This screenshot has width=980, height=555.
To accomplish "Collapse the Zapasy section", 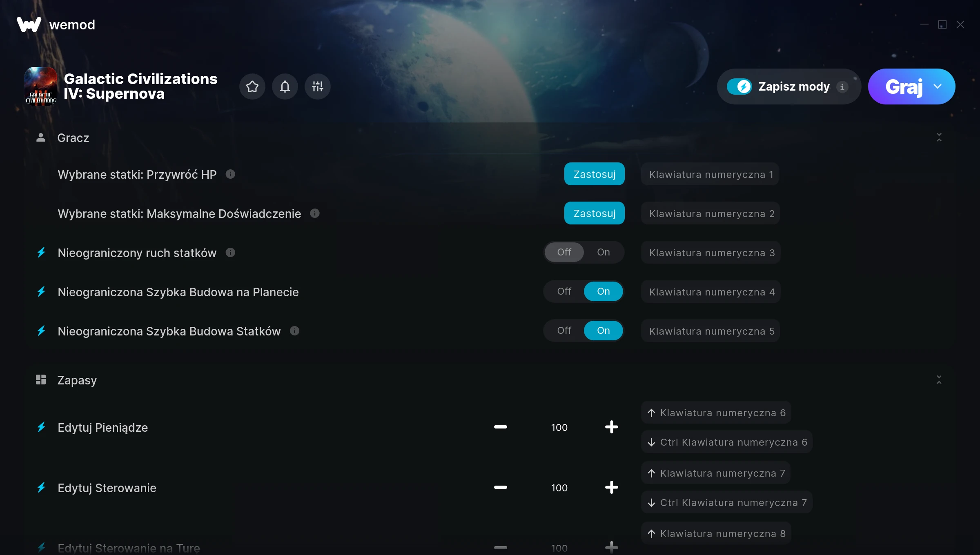I will pyautogui.click(x=939, y=380).
